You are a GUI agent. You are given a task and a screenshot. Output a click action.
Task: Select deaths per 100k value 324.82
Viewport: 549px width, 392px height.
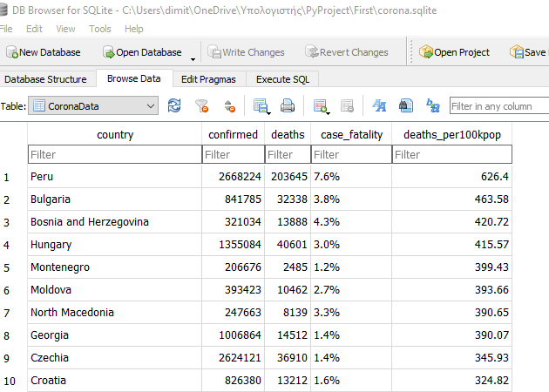click(x=452, y=381)
